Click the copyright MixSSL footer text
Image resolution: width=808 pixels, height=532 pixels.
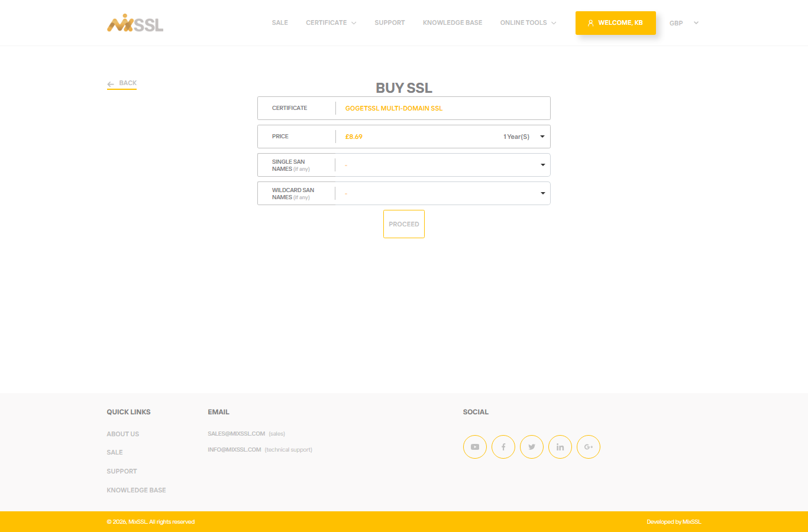pos(151,522)
